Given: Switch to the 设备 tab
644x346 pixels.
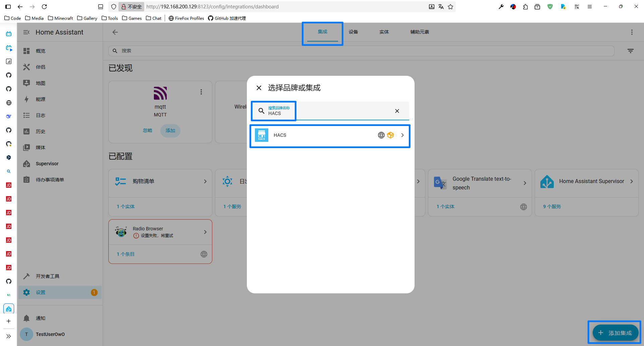Looking at the screenshot, I should tap(353, 32).
